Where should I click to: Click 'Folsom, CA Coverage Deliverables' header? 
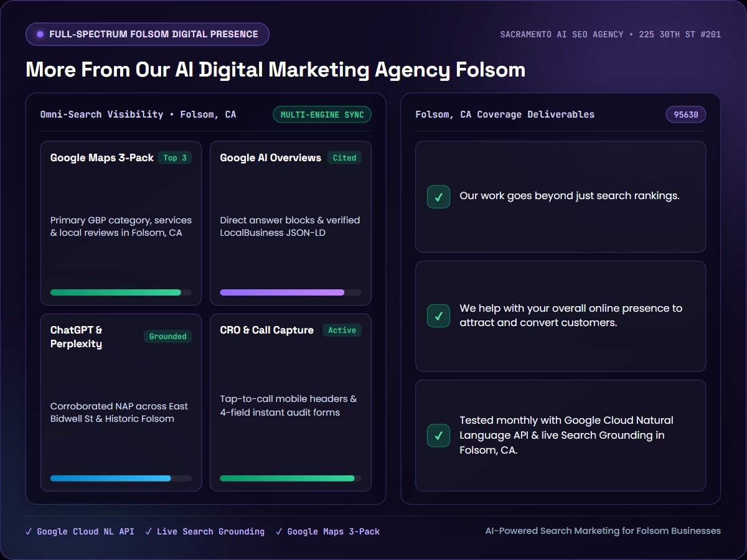505,114
